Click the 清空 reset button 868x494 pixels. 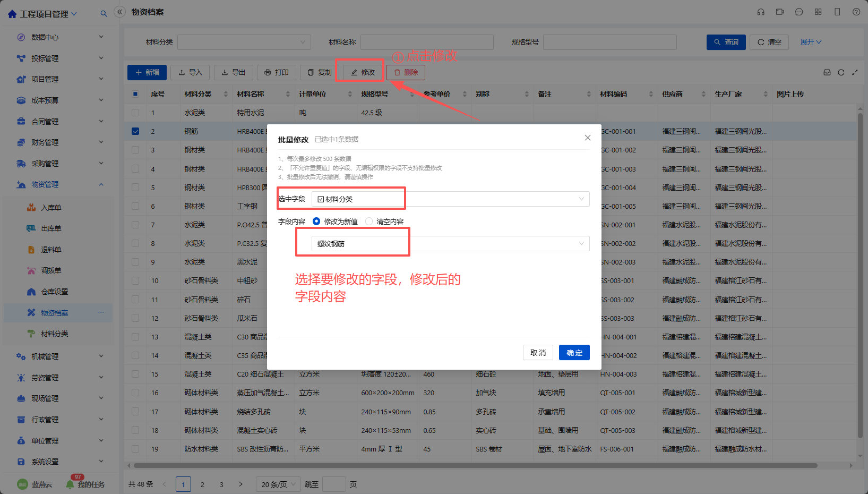pyautogui.click(x=769, y=42)
